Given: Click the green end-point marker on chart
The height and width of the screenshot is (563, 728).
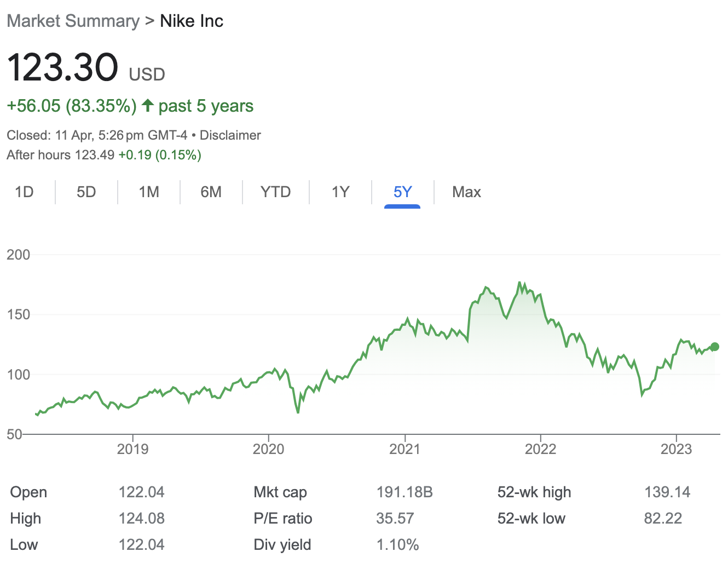Looking at the screenshot, I should [x=714, y=347].
